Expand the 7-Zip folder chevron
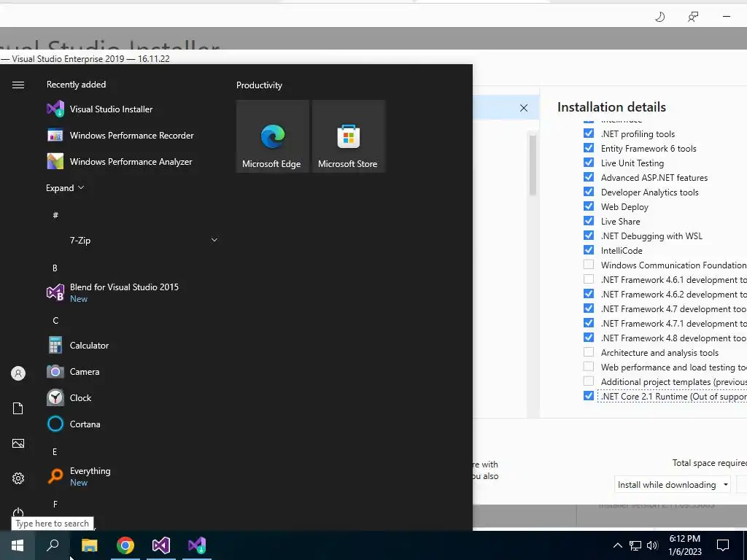 click(214, 239)
